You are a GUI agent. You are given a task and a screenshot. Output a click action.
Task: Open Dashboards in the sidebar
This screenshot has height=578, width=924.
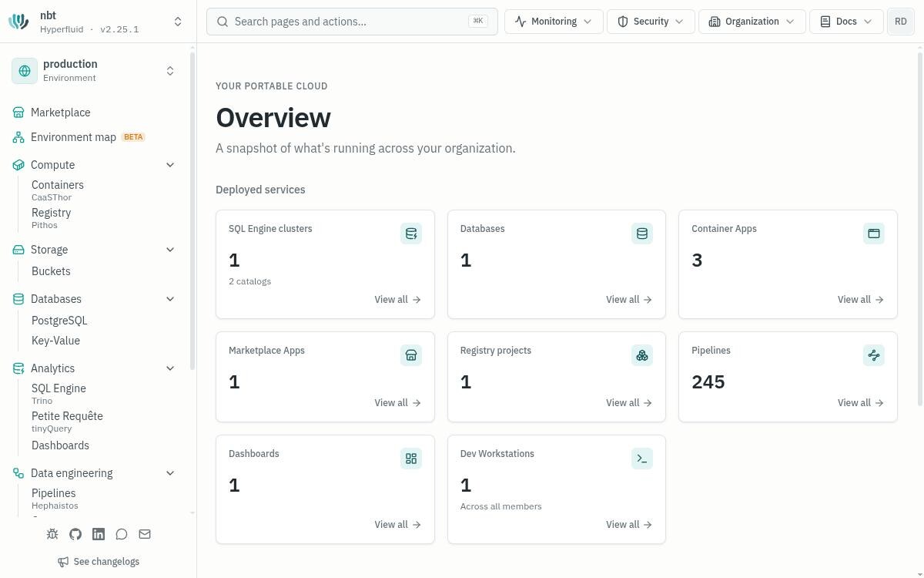[x=60, y=445]
